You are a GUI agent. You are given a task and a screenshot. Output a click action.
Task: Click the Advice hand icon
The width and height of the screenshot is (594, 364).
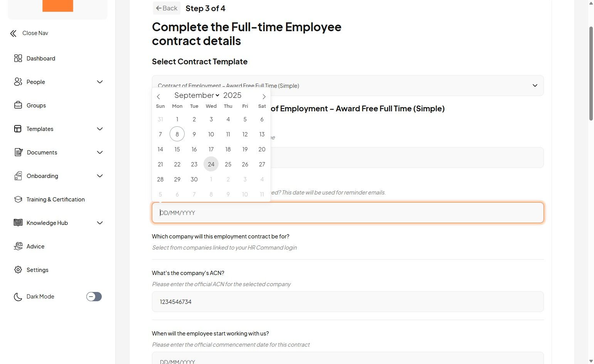click(18, 246)
